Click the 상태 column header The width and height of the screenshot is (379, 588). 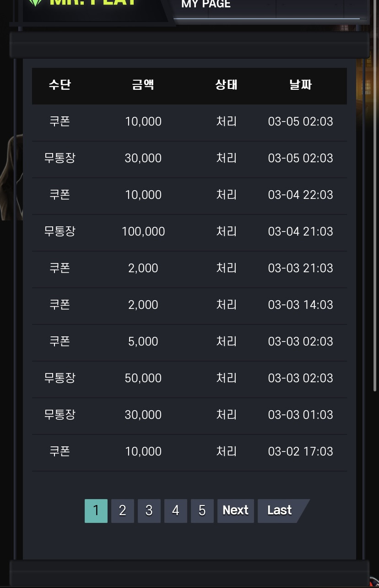(x=227, y=85)
